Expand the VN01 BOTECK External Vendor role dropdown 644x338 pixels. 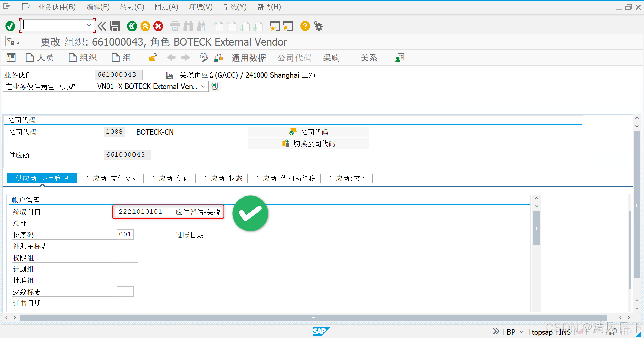[x=203, y=87]
